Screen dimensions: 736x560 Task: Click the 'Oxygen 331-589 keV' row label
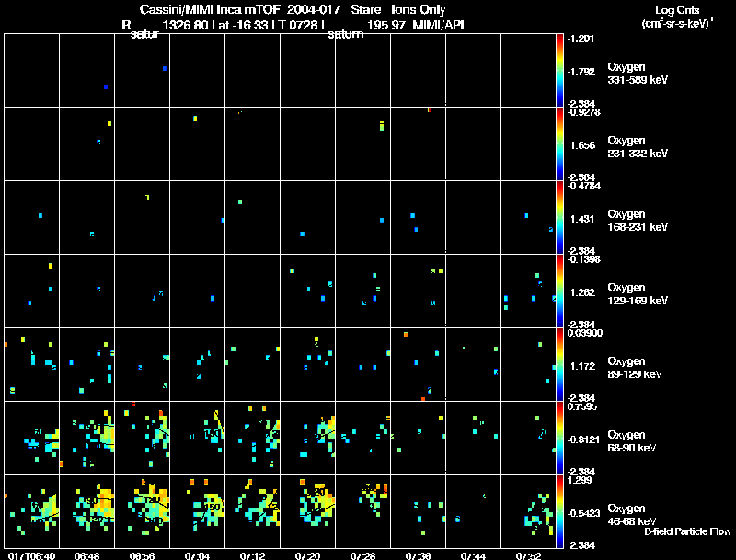[638, 74]
